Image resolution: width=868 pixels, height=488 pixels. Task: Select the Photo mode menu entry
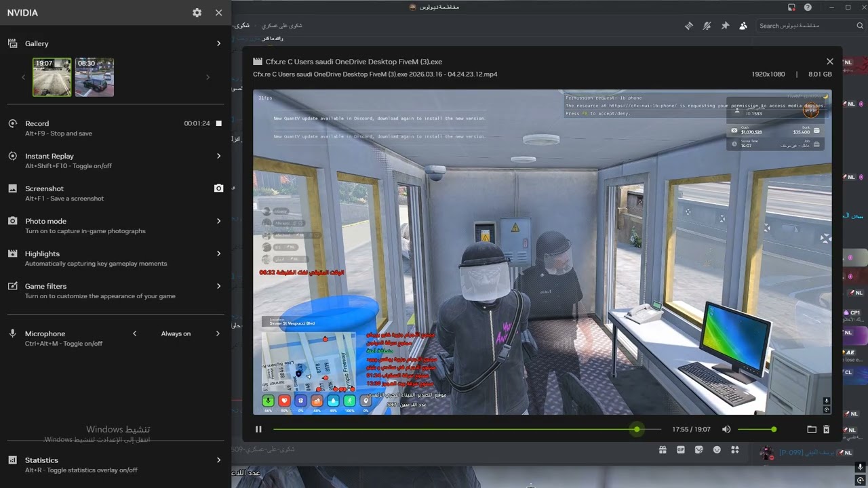click(115, 226)
